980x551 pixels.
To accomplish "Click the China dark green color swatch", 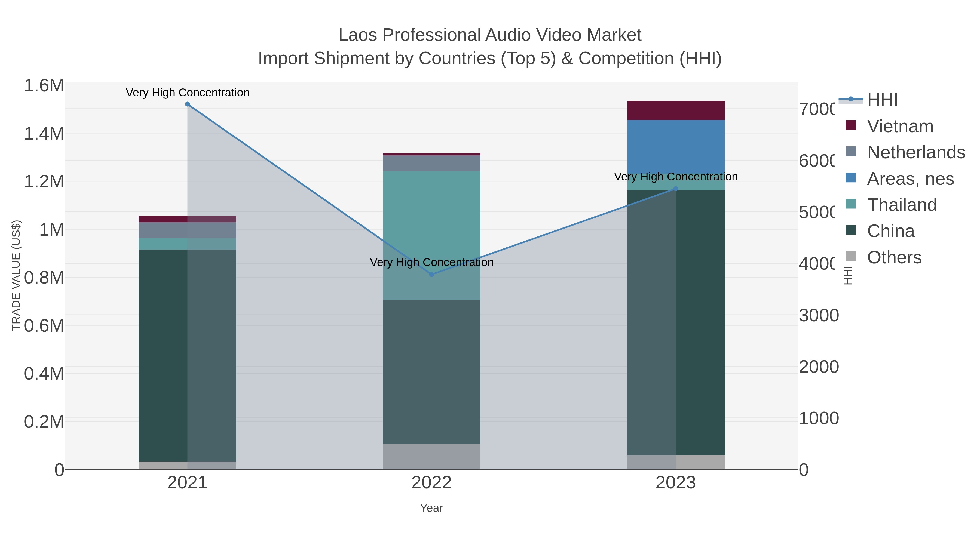I will click(x=851, y=230).
